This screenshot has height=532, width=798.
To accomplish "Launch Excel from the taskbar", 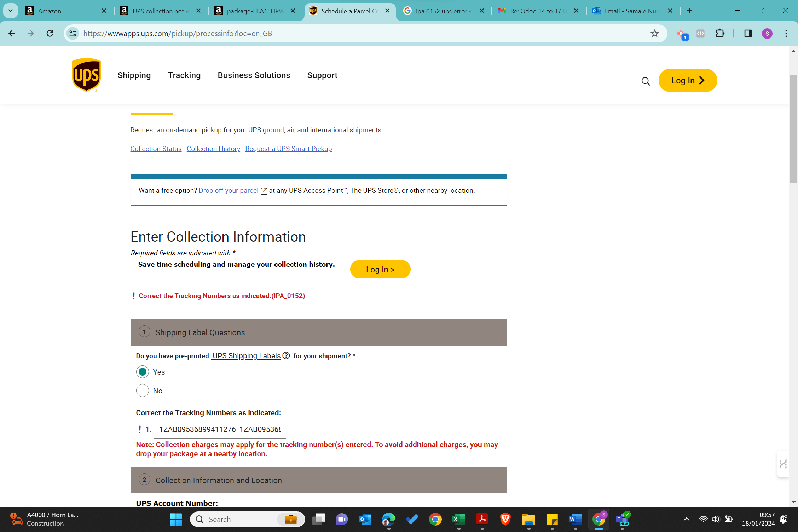I will [459, 519].
